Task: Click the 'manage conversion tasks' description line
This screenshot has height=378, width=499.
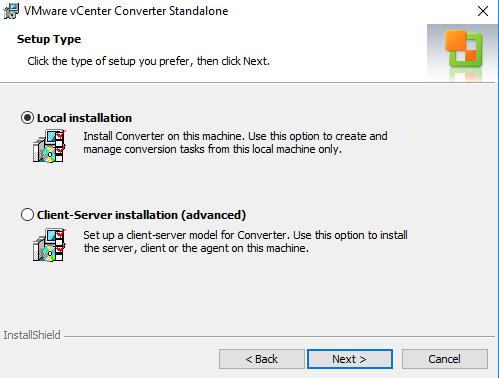Action: (213, 149)
